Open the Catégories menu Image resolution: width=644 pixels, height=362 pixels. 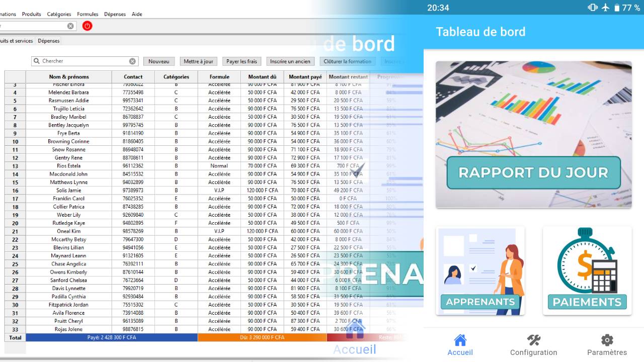pyautogui.click(x=59, y=14)
